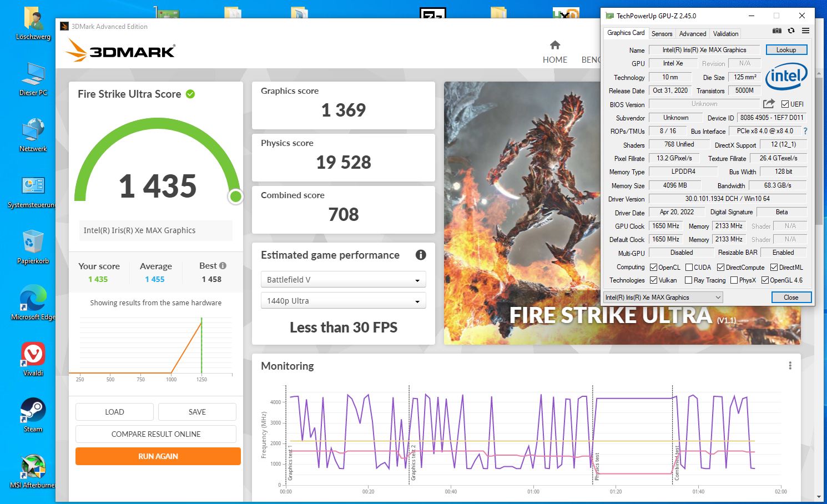Screen dimensions: 827x504
Task: Click the Combined score value 708
Action: pos(344,214)
